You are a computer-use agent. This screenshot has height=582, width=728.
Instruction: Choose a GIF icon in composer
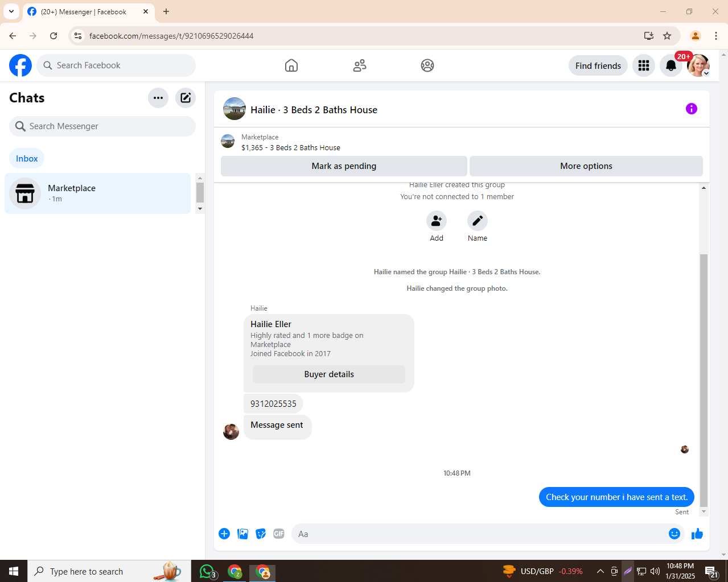279,534
